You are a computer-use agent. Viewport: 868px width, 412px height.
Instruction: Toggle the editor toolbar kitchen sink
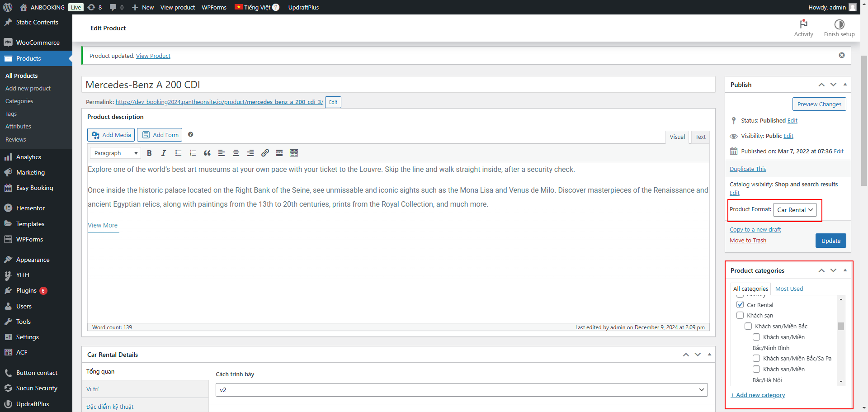(x=294, y=153)
